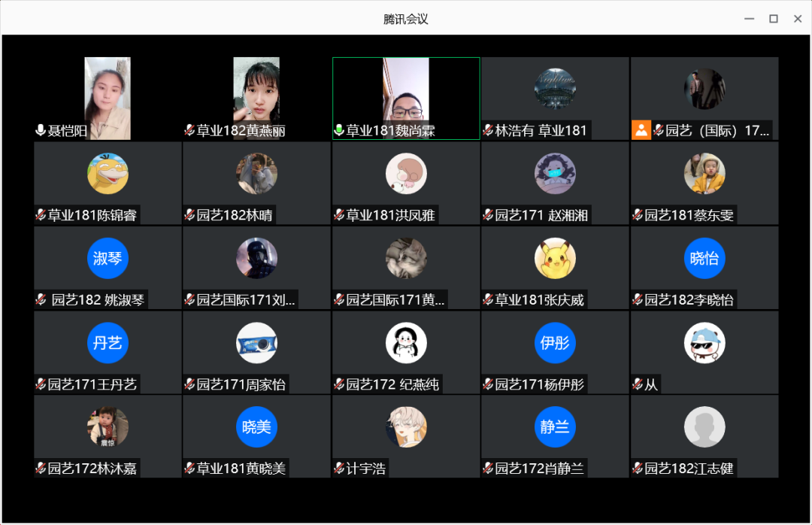This screenshot has height=525, width=812.
Task: Click the 腾讯会议 window title bar text
Action: click(406, 19)
